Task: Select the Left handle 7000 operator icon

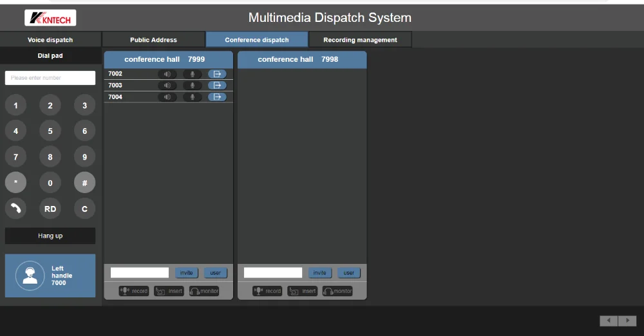Action: click(30, 275)
